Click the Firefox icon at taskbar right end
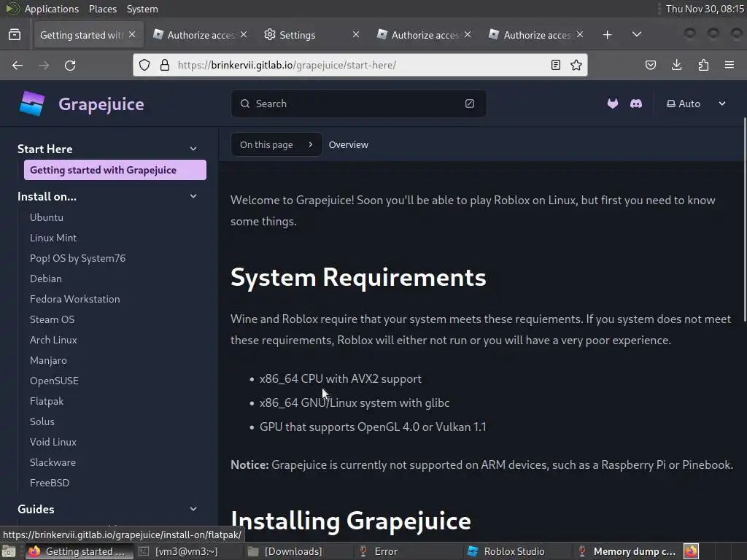747x560 pixels. tap(692, 551)
